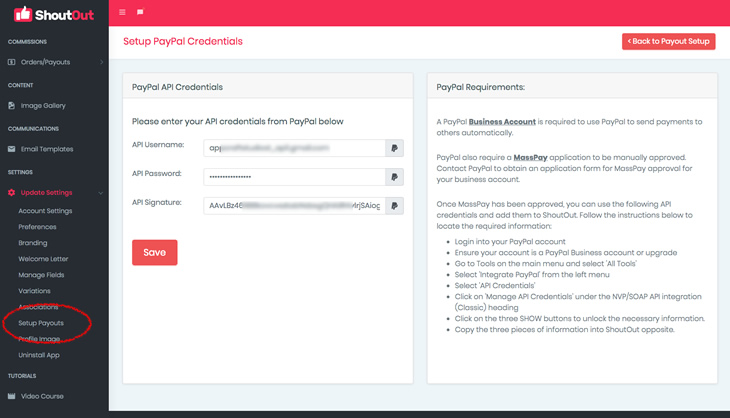
Task: Click "Select 'API Credentials'" instruction
Action: tap(495, 285)
